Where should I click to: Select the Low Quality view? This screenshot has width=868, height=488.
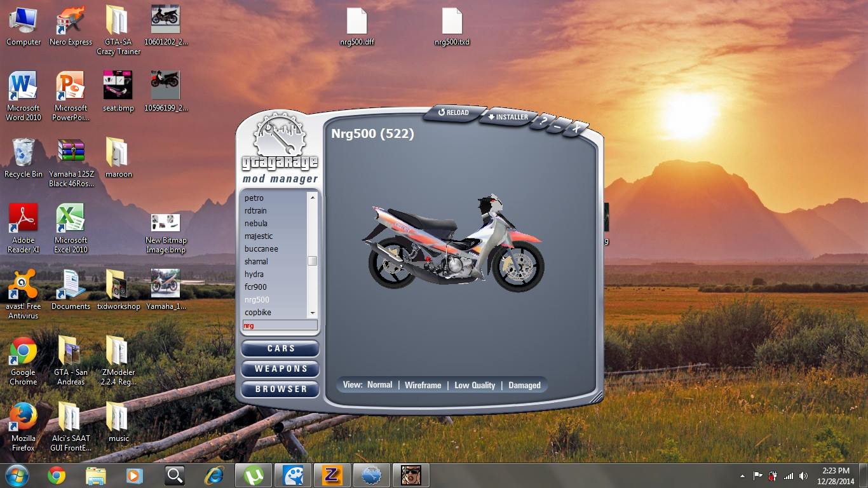[x=475, y=385]
